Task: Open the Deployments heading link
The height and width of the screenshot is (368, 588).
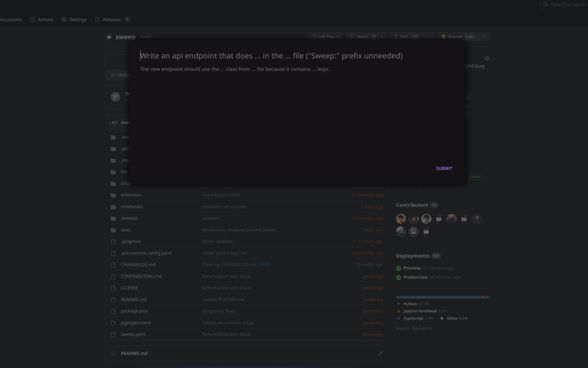Action: [x=418, y=256]
